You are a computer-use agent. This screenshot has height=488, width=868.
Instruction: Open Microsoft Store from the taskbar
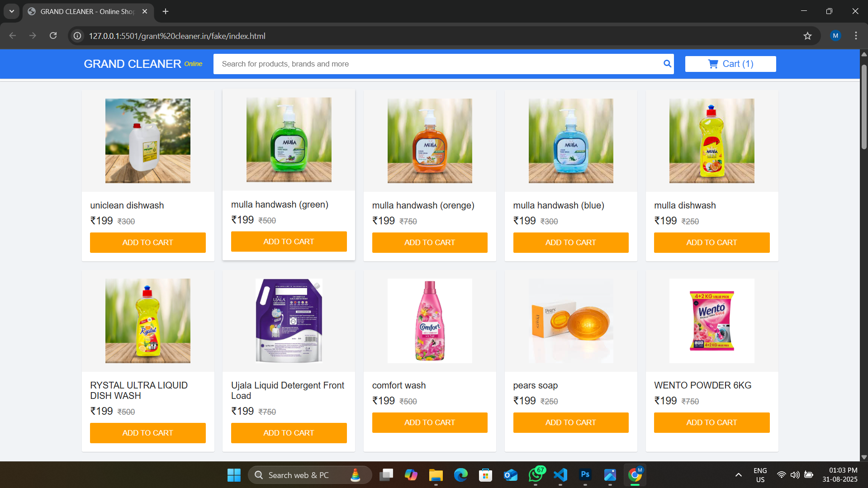pos(485,475)
